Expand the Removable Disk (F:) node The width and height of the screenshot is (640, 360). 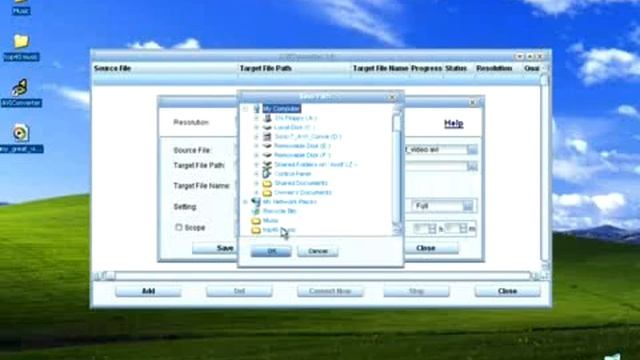click(x=257, y=155)
